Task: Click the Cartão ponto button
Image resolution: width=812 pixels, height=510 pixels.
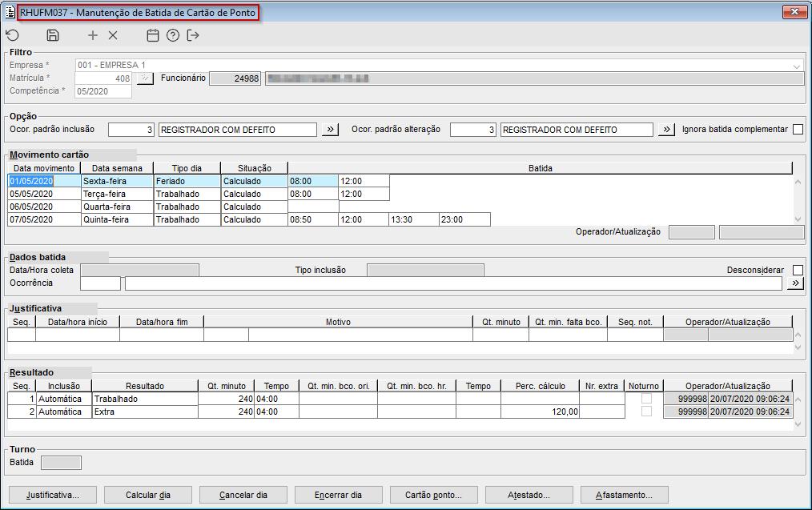Action: 438,495
